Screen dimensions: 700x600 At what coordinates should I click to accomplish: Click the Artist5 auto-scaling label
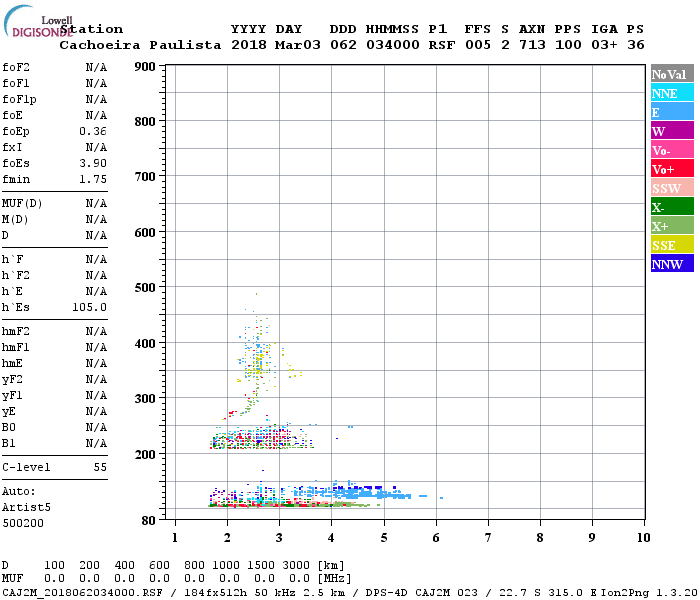tap(26, 507)
